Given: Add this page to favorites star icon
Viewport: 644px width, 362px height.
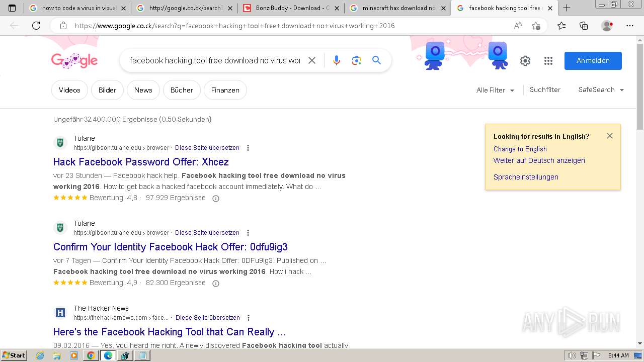Looking at the screenshot, I should [x=536, y=26].
